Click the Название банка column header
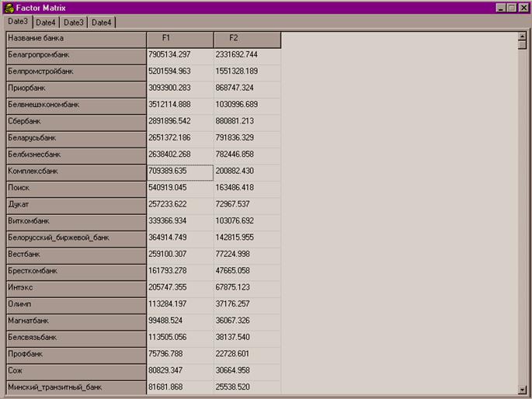Viewport: 532px width, 399px height. tap(75, 38)
